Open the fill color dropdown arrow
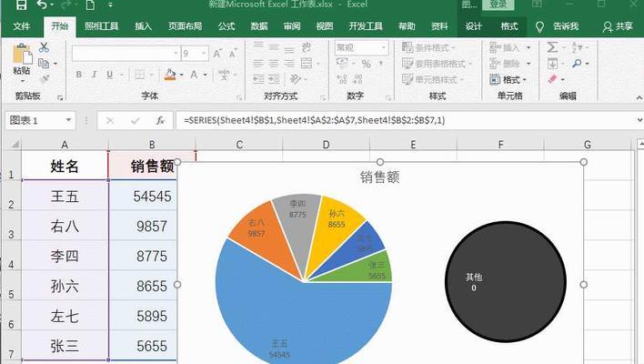This screenshot has width=644, height=364. [x=181, y=75]
